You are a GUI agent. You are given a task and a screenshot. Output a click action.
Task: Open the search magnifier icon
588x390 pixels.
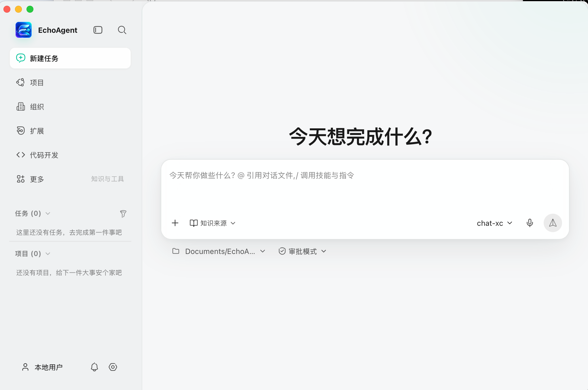122,30
